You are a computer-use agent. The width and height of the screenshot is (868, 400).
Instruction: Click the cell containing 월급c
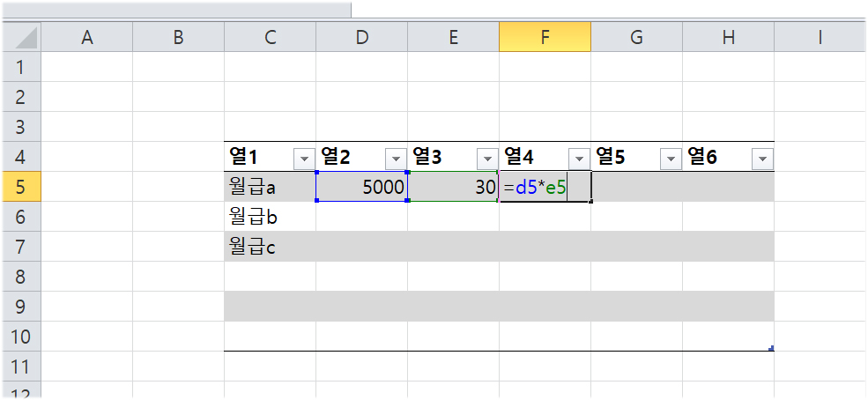pyautogui.click(x=271, y=246)
